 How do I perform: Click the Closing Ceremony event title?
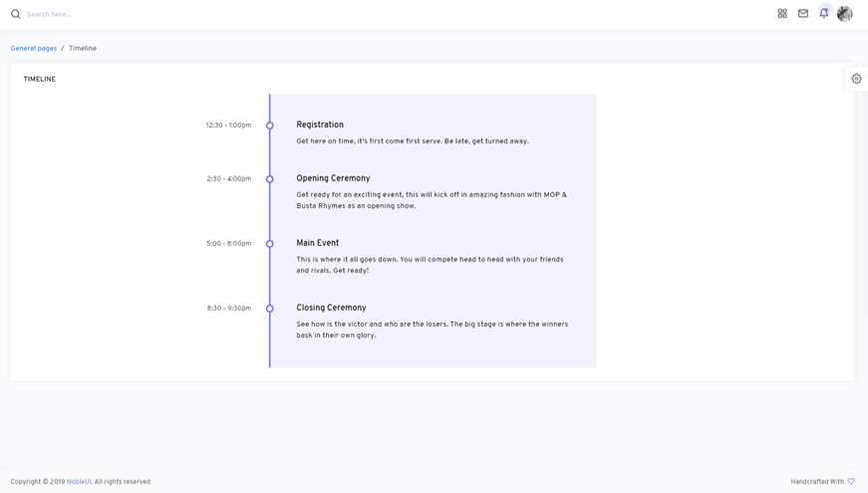point(331,308)
